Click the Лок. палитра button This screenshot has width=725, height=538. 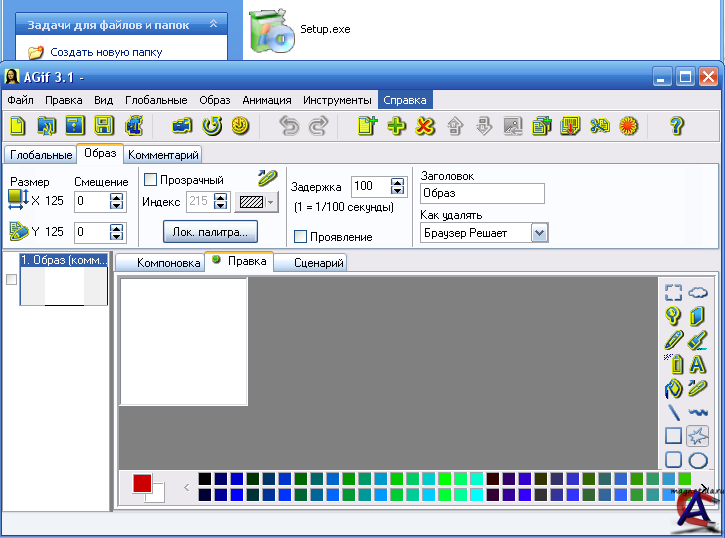tap(211, 232)
